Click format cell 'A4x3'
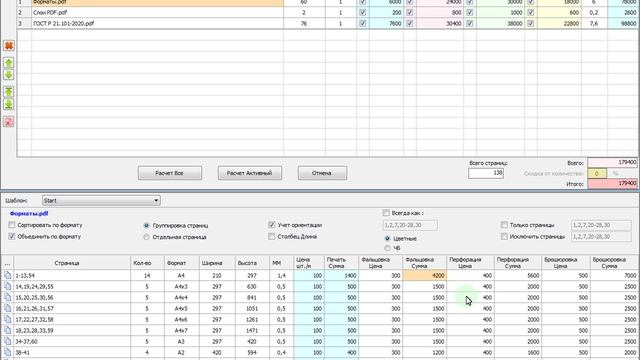Screen dimensions: 640x360 [x=182, y=287]
